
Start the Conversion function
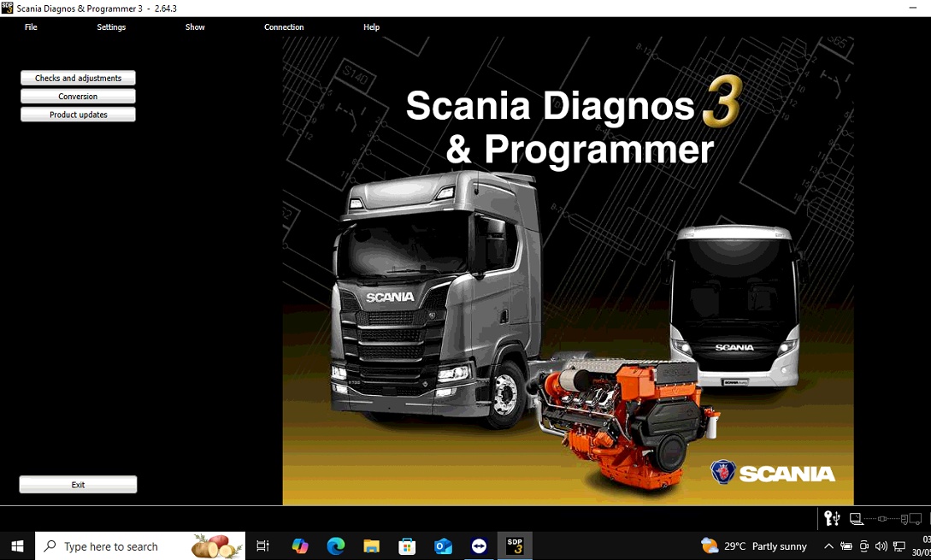tap(78, 97)
